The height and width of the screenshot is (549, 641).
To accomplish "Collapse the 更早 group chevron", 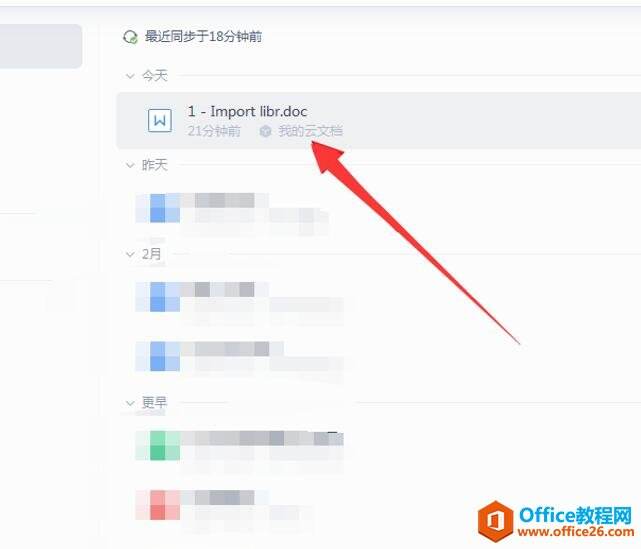I will click(130, 403).
